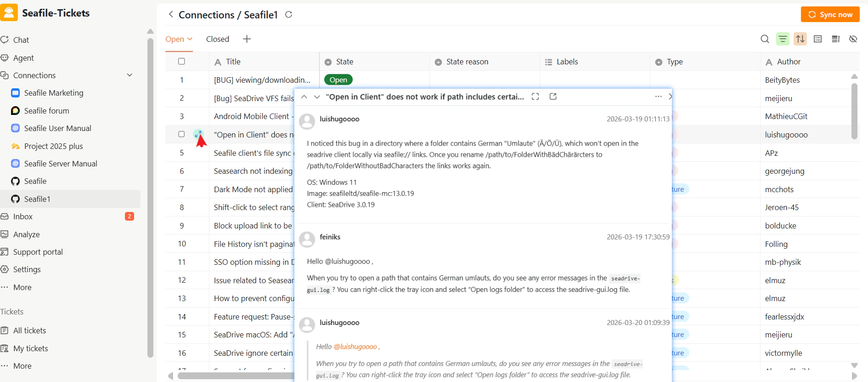This screenshot has width=868, height=382.
Task: Close the popup with right chevron
Action: tap(670, 97)
